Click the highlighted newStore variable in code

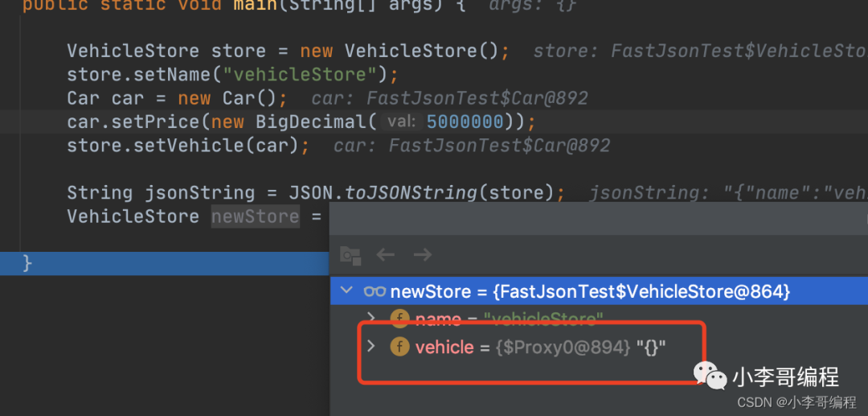click(255, 216)
